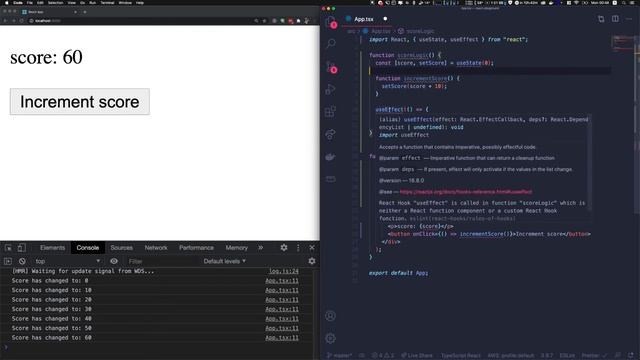This screenshot has height=360, width=640.
Task: Focus the console Filter field
Action: (161, 261)
